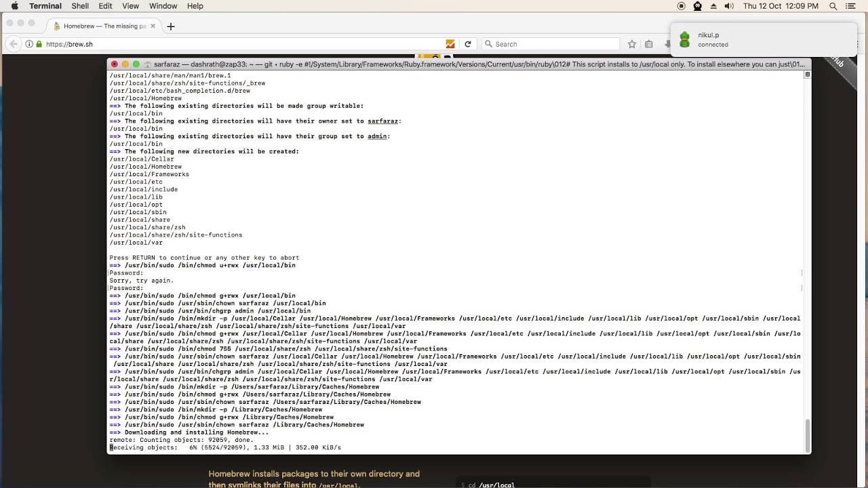Click '/usr/local/share/man/man1/brew.1' line
868x488 pixels.
tap(170, 76)
